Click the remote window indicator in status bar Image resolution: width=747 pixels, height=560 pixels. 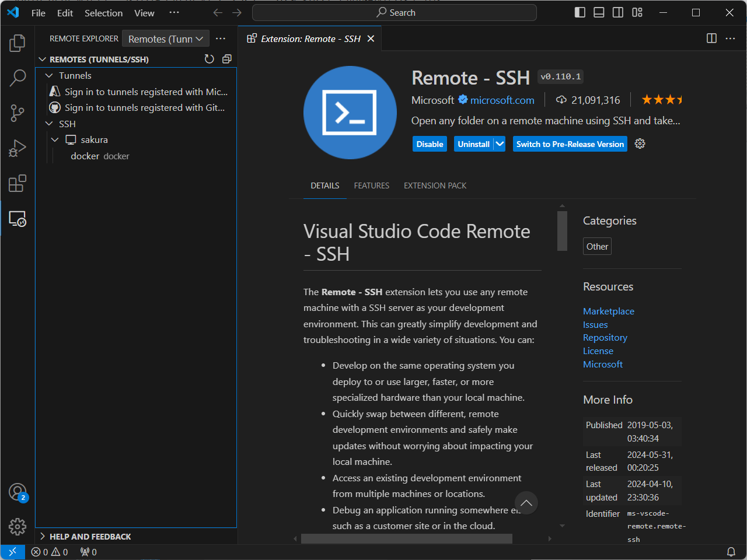point(12,552)
